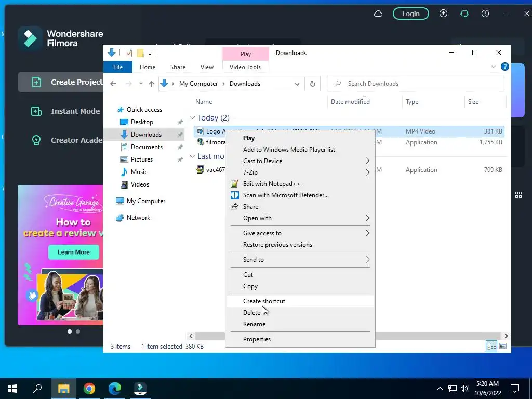The image size is (532, 399).
Task: Click in the Search Downloads field
Action: click(415, 84)
